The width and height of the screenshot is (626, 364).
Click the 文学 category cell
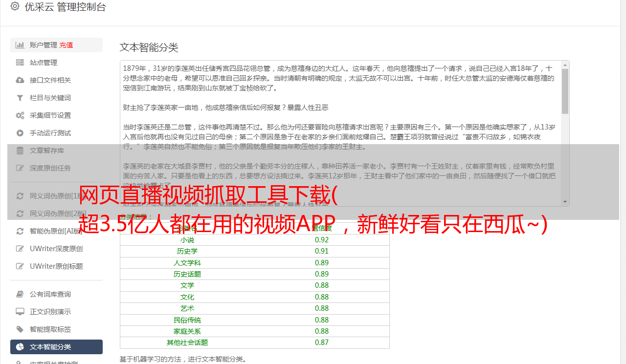coord(187,285)
